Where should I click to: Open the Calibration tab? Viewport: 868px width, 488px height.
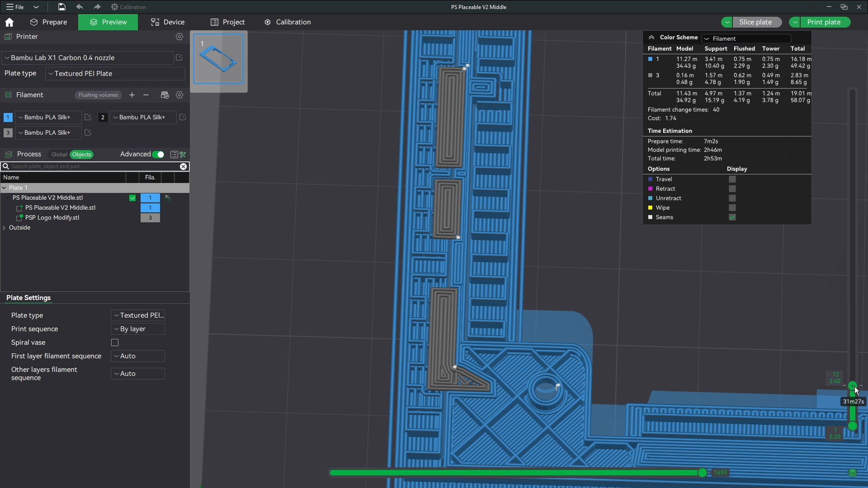288,22
